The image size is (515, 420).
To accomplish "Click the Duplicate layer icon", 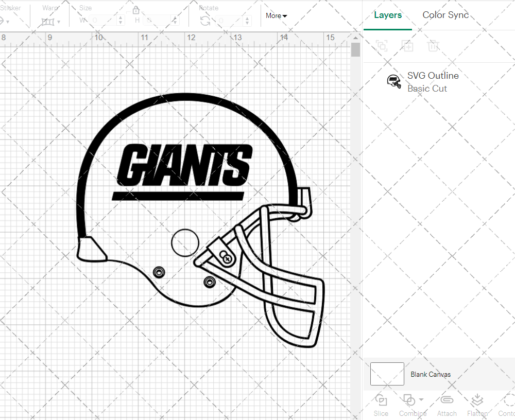I will 407,46.
